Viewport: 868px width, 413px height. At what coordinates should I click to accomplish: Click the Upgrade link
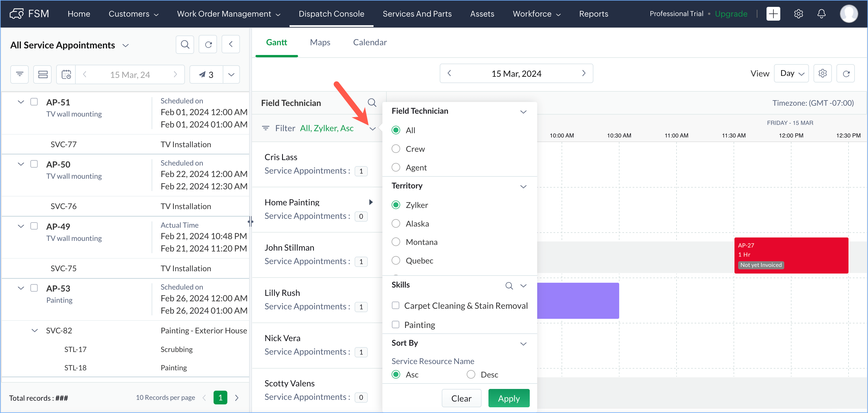coord(731,14)
